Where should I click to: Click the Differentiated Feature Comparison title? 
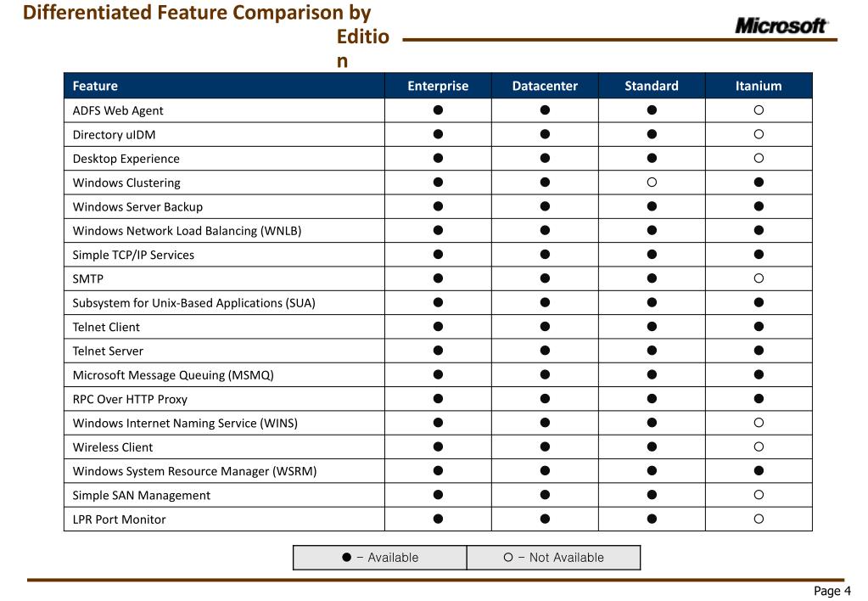[x=206, y=37]
